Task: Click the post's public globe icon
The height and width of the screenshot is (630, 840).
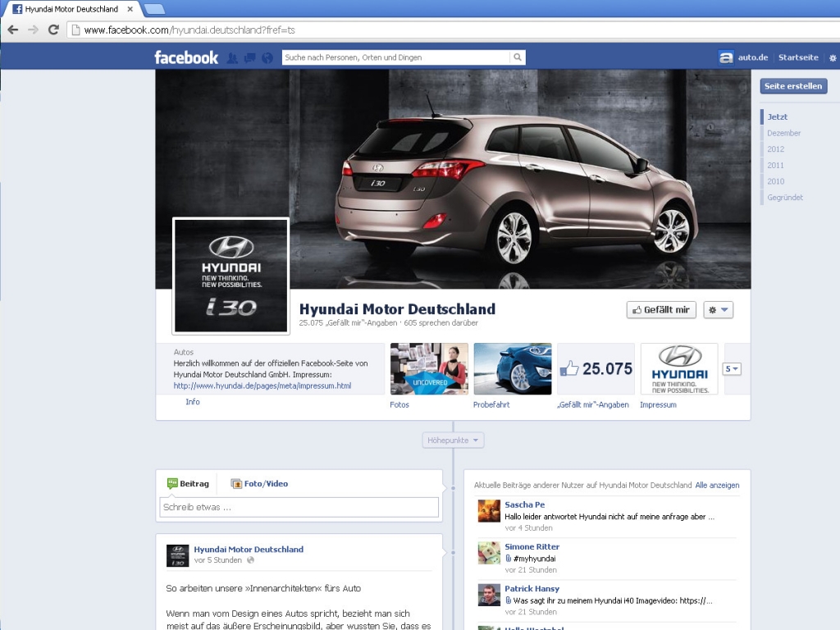Action: click(x=250, y=559)
